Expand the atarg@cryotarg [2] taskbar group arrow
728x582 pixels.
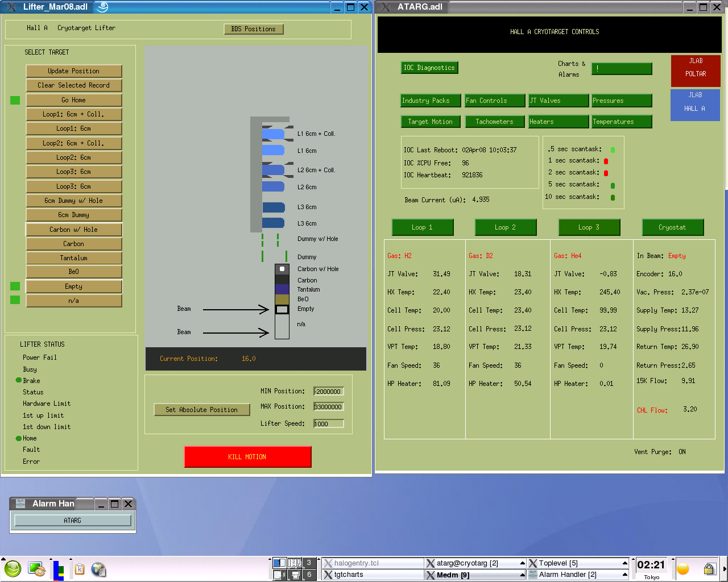pyautogui.click(x=522, y=563)
